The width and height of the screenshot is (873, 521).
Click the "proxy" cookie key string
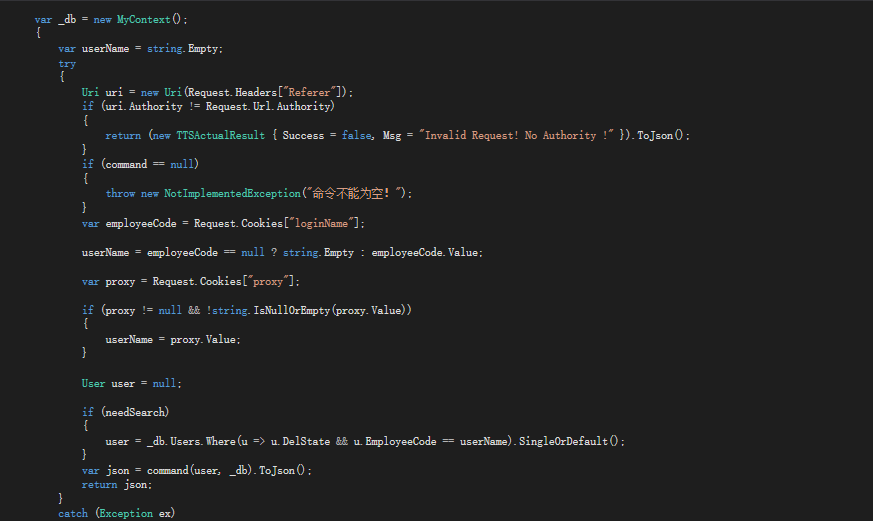click(x=268, y=281)
